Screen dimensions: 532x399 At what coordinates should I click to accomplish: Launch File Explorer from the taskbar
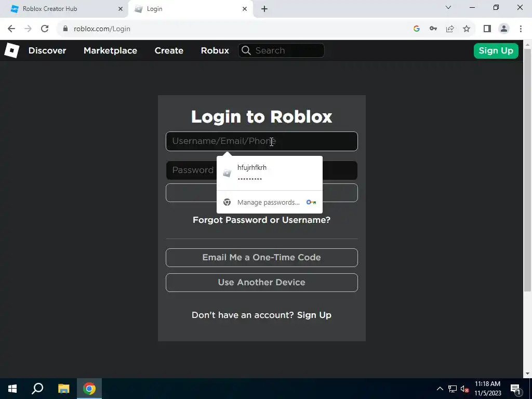[x=63, y=389]
